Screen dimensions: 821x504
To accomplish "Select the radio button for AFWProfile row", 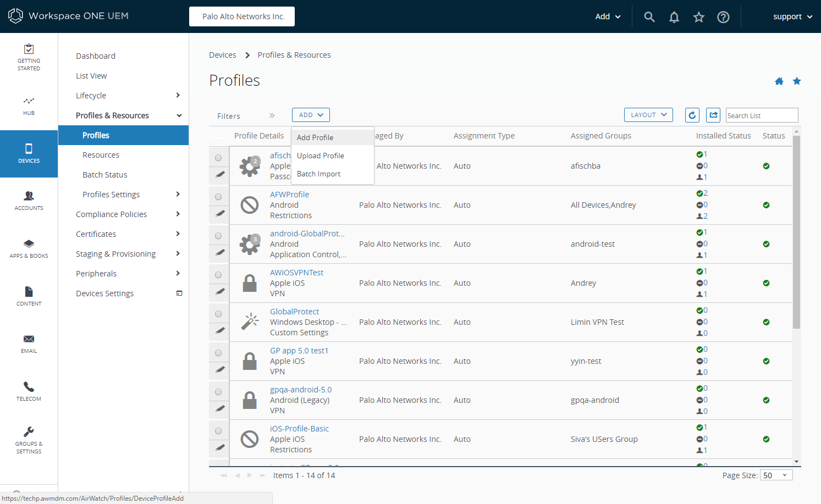I will coord(218,197).
